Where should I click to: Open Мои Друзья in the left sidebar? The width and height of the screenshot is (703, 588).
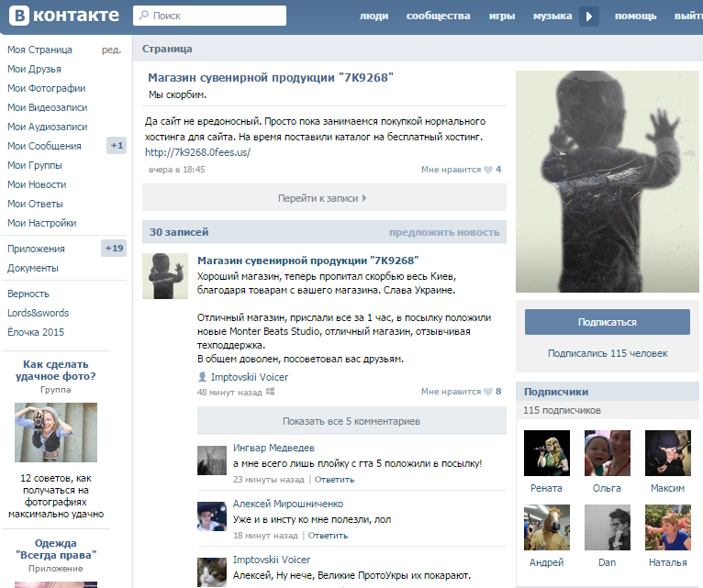tap(34, 69)
